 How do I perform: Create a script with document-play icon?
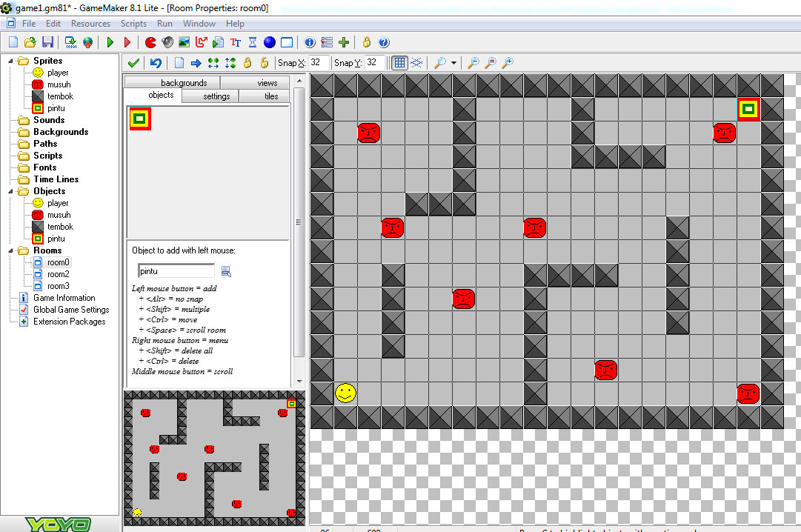(x=219, y=42)
